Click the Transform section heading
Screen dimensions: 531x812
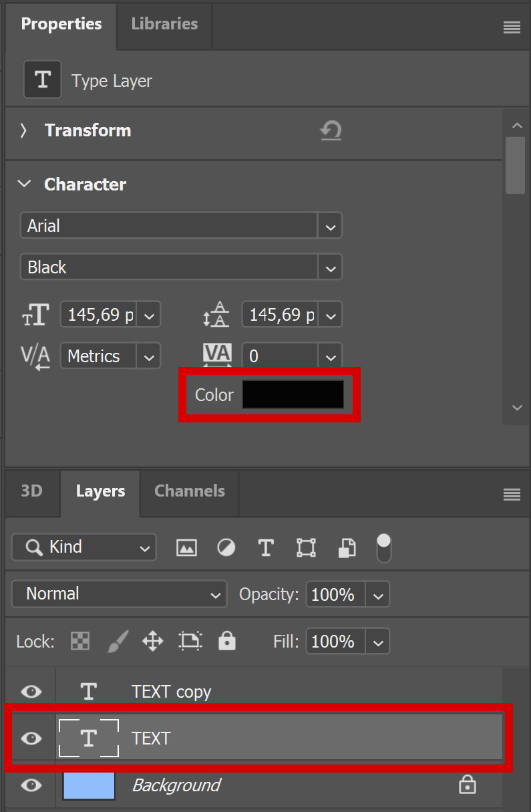coord(87,130)
